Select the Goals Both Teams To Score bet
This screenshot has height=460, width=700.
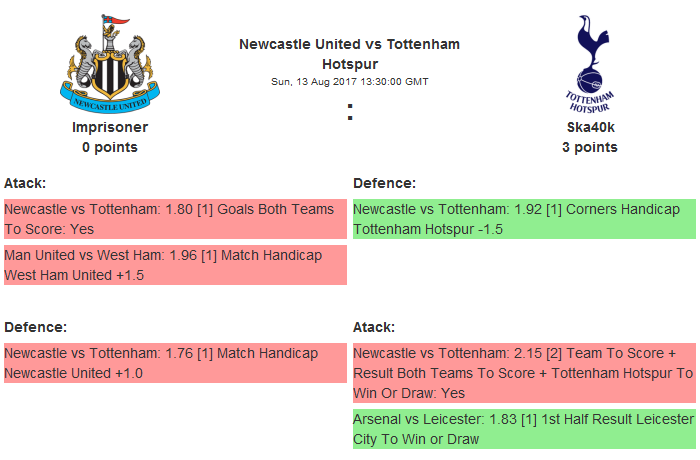174,219
